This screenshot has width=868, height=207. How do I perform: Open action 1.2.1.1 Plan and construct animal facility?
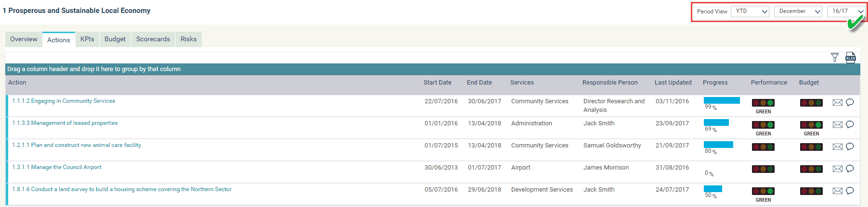tap(77, 145)
